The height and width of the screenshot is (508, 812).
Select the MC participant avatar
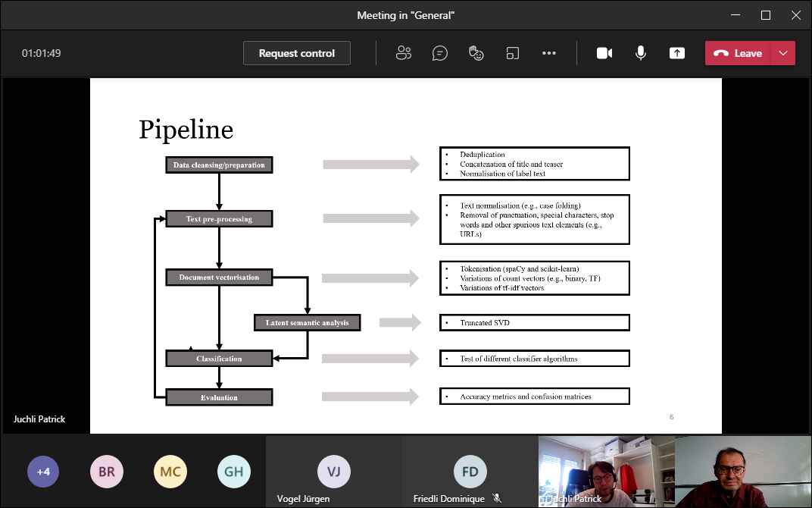tap(170, 472)
